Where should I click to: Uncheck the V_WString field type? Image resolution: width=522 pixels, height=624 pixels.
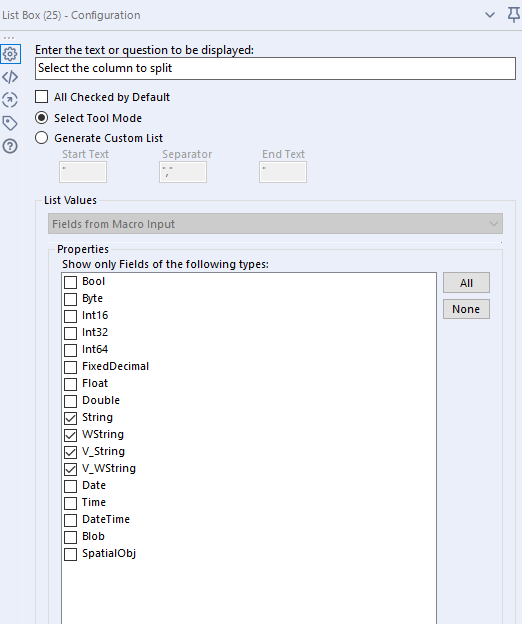70,469
